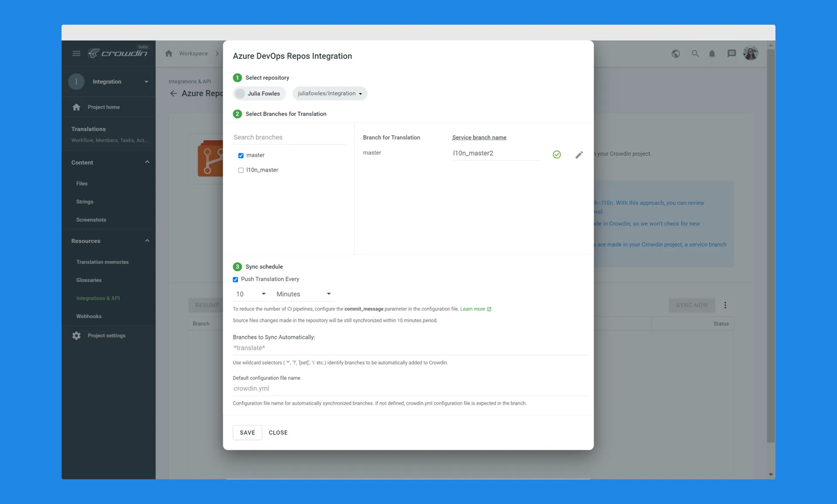Open the juliafowles/Integration repository dropdown
The width and height of the screenshot is (837, 504).
pos(330,93)
